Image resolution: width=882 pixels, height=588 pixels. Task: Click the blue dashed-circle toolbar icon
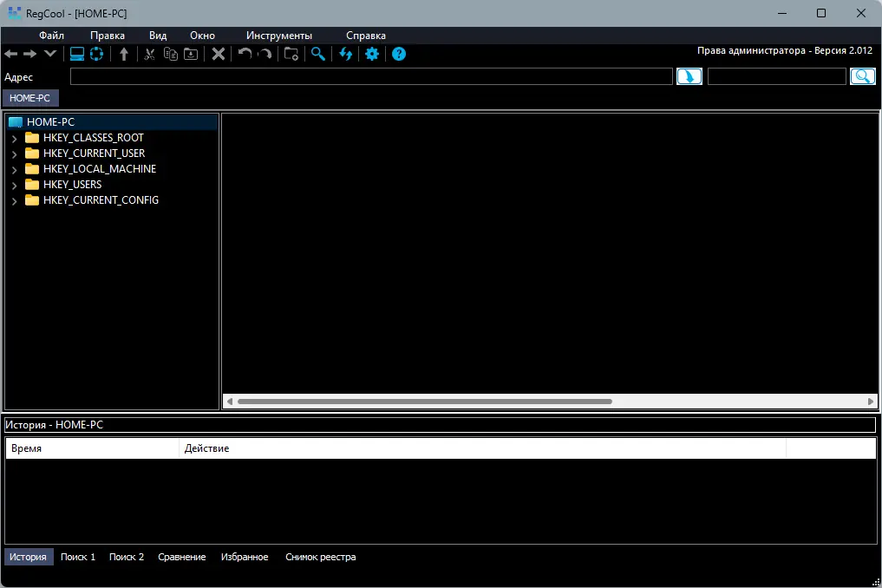point(97,54)
